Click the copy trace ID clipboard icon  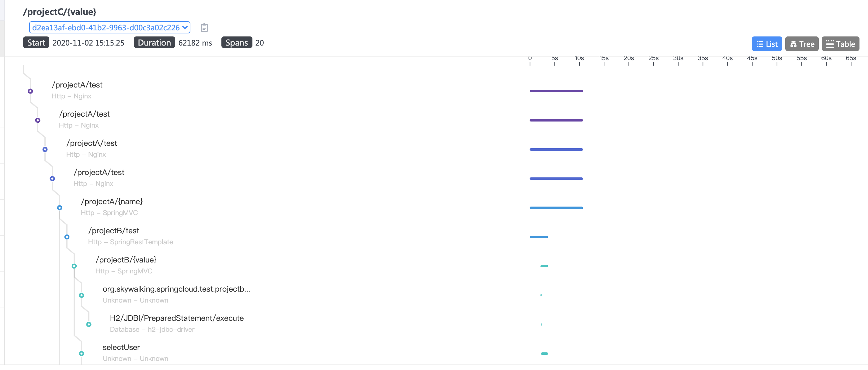(x=204, y=28)
